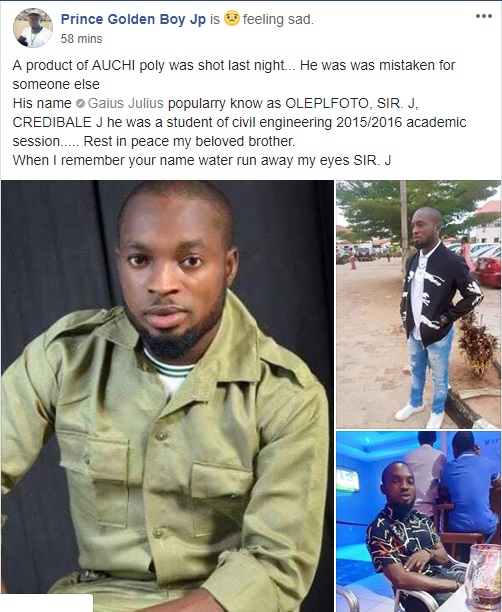Open photo of man seated in blue lounge
This screenshot has height=612, width=502.
[418, 521]
